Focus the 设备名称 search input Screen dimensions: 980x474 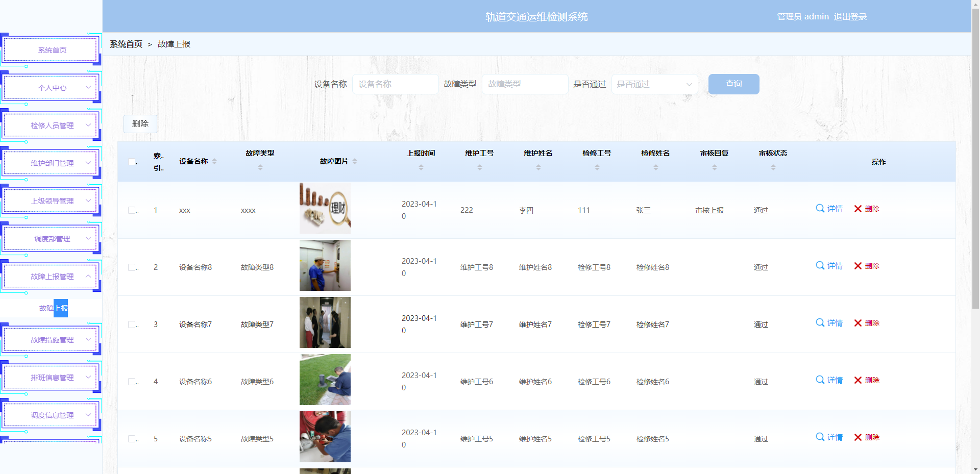(x=396, y=84)
